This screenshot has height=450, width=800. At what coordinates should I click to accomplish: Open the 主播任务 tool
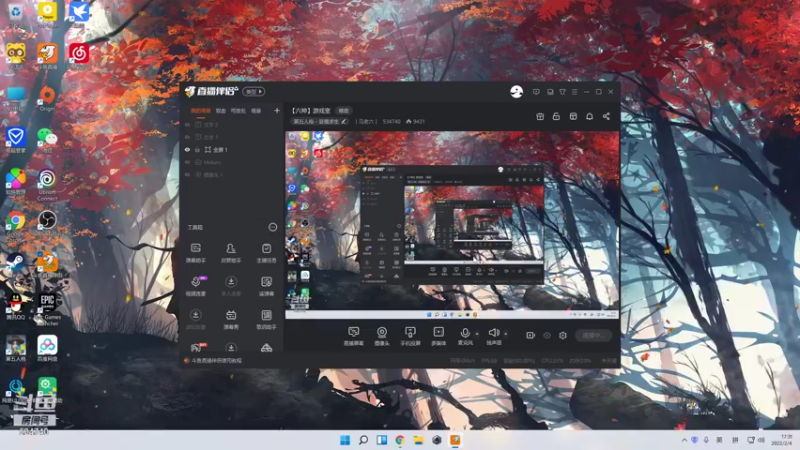pyautogui.click(x=266, y=253)
